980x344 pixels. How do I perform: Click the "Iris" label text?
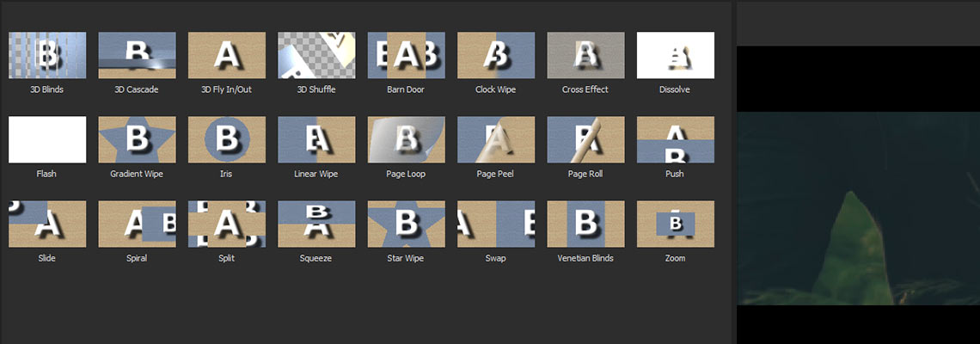[x=226, y=174]
